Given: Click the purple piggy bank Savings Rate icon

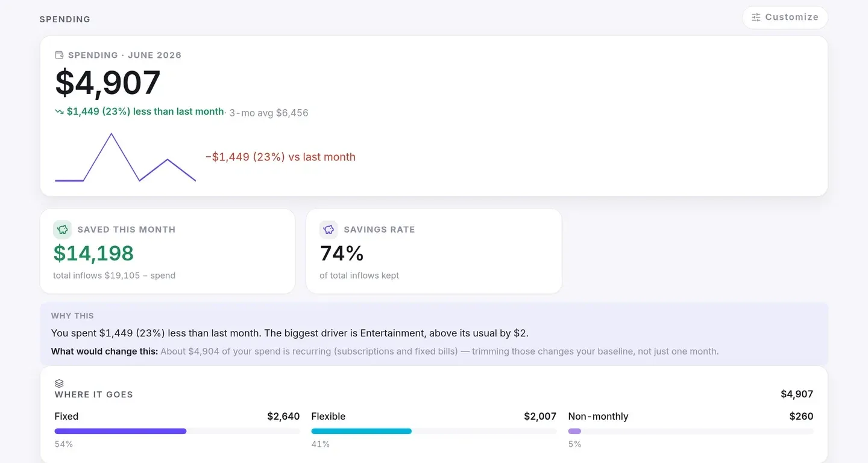Looking at the screenshot, I should (329, 229).
